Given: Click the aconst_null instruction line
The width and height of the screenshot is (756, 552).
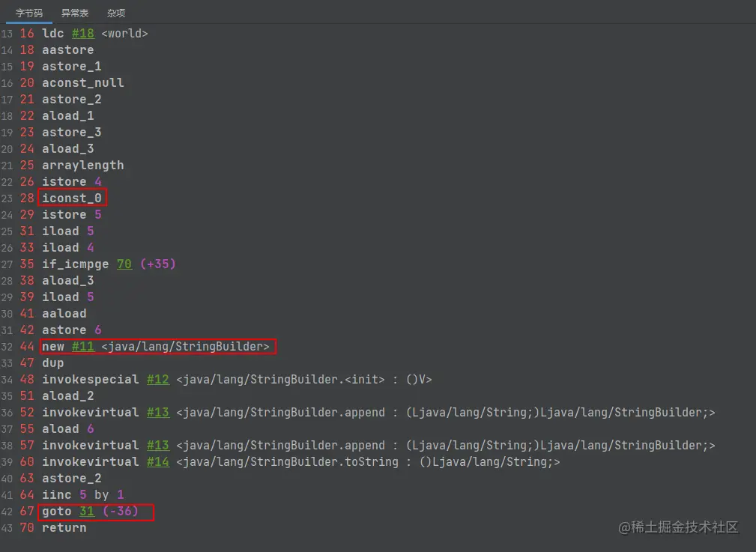Looking at the screenshot, I should pyautogui.click(x=82, y=82).
